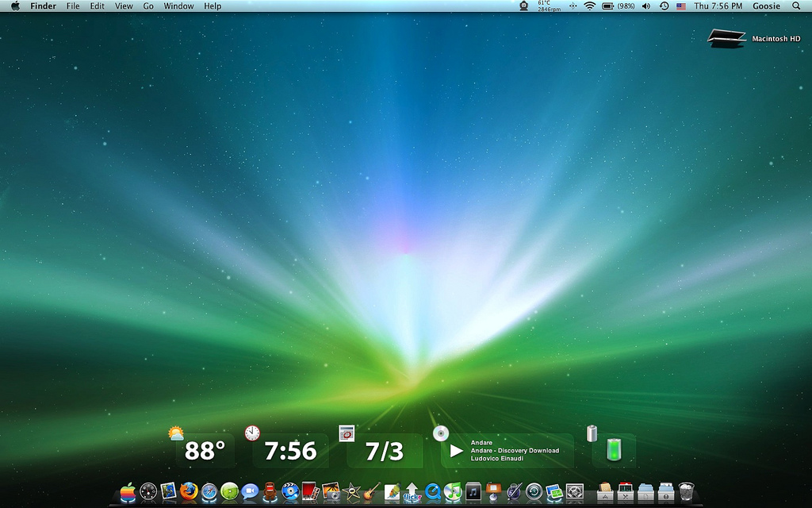Open the File menu
This screenshot has width=812, height=508.
coord(73,6)
